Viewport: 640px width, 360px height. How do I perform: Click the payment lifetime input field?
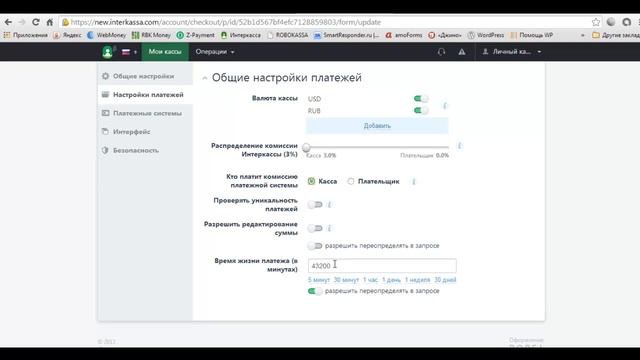coord(382,266)
